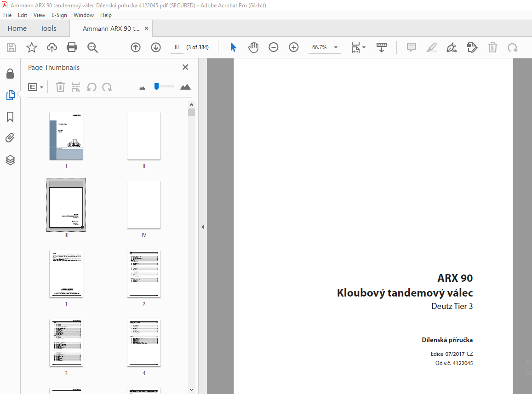
Task: Go to next page arrow
Action: [x=156, y=47]
